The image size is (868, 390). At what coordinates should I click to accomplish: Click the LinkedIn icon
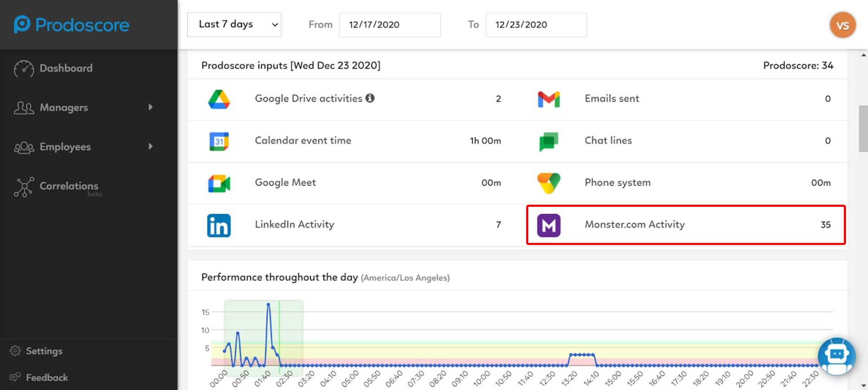[x=219, y=225]
